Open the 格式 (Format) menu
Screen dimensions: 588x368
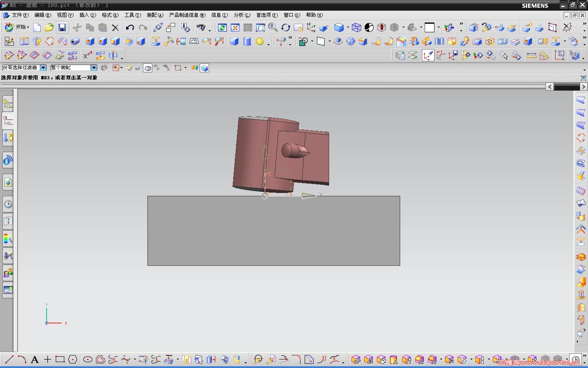pos(110,15)
